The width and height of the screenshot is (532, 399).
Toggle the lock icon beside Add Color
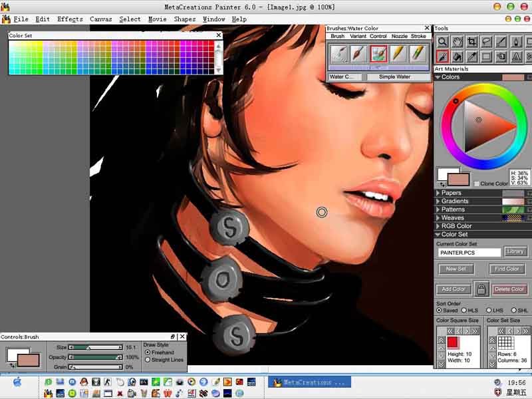point(481,289)
